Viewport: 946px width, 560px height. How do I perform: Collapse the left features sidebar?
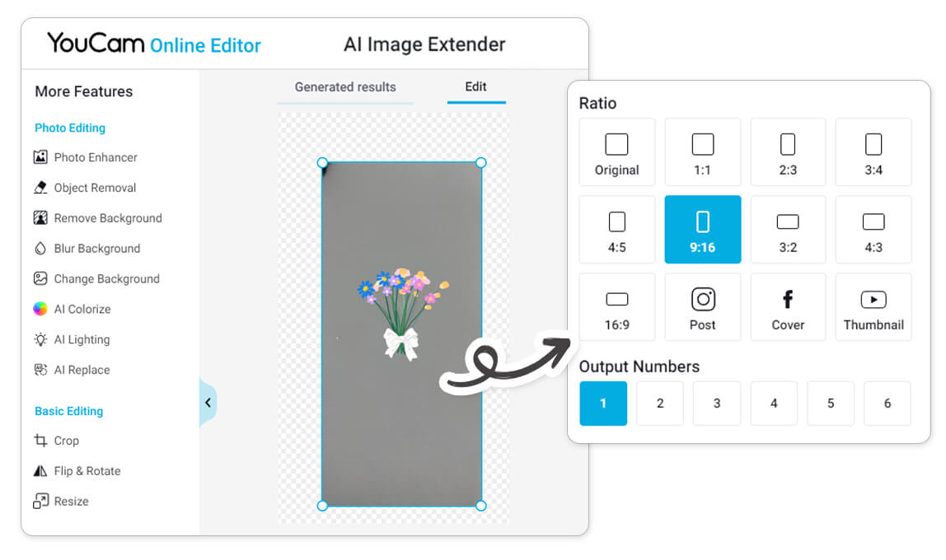(207, 402)
